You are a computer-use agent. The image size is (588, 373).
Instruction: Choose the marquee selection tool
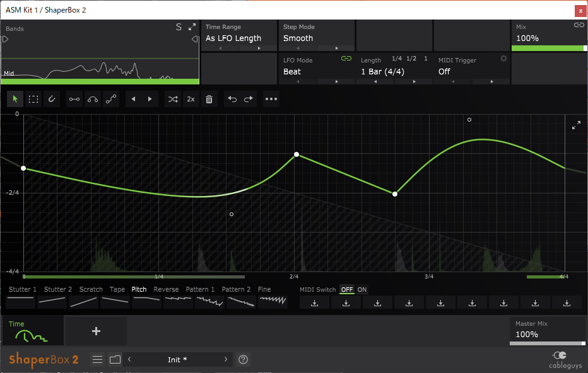point(33,100)
